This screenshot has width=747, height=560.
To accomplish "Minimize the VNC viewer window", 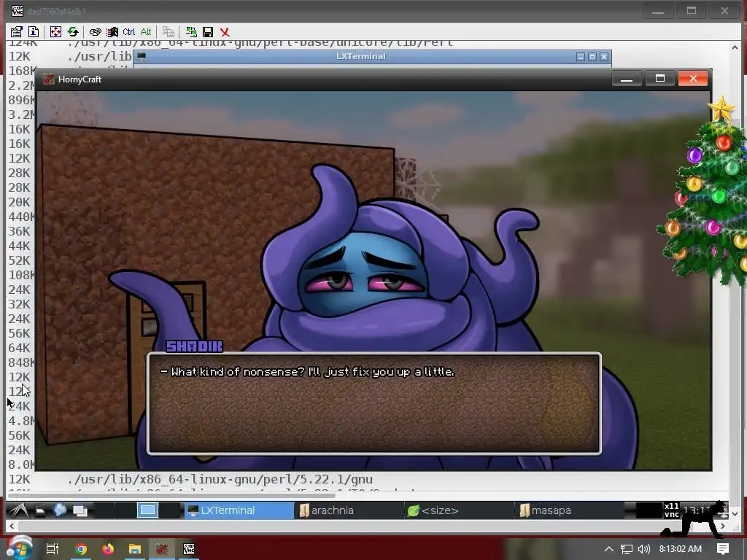I will coord(658,11).
